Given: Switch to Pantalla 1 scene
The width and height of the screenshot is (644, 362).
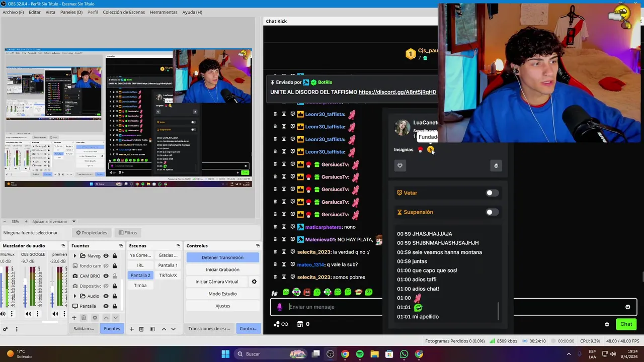Looking at the screenshot, I should pos(168,265).
